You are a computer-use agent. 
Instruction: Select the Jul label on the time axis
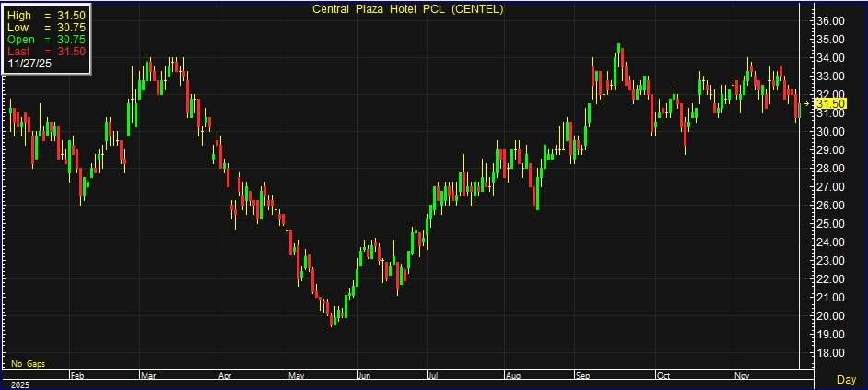point(432,376)
